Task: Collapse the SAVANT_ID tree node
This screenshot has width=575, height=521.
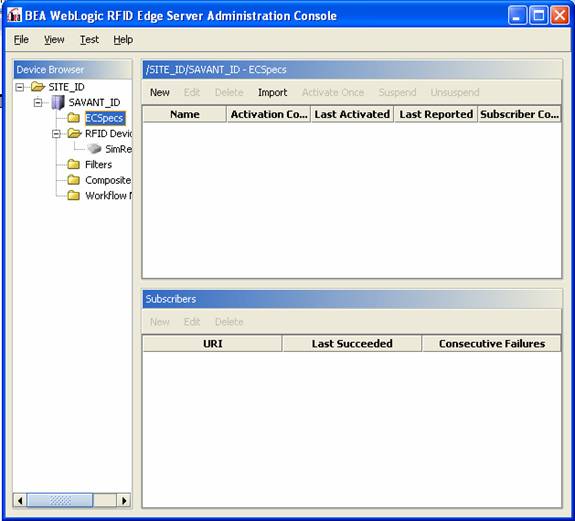Action: 38,102
